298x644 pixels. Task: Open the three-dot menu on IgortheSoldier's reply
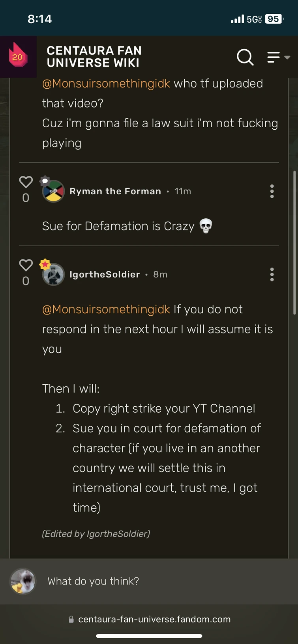(272, 274)
